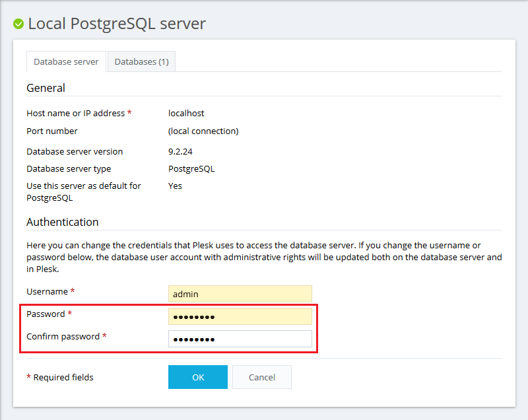Focus the Password input field

tap(240, 316)
